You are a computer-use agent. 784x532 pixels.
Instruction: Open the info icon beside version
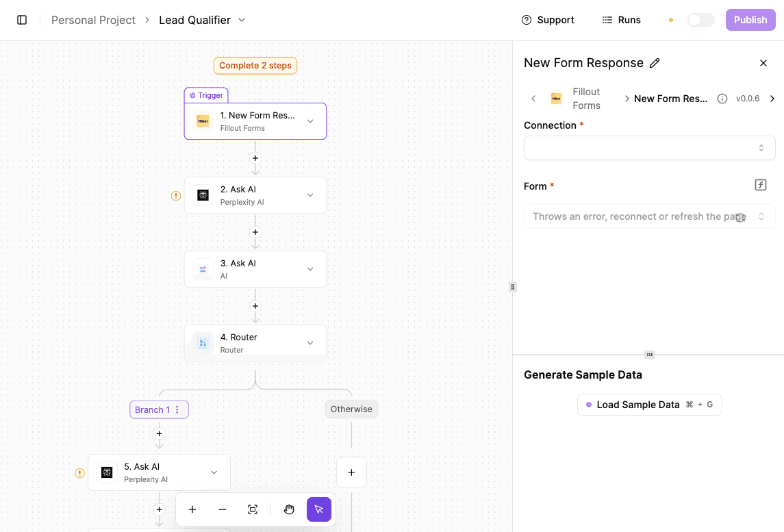pos(722,99)
